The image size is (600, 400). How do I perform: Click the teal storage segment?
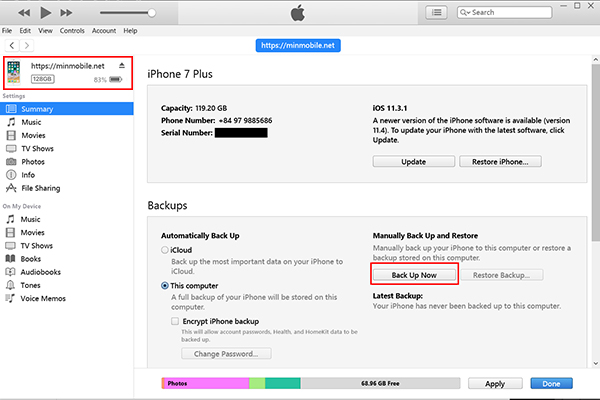[x=283, y=383]
